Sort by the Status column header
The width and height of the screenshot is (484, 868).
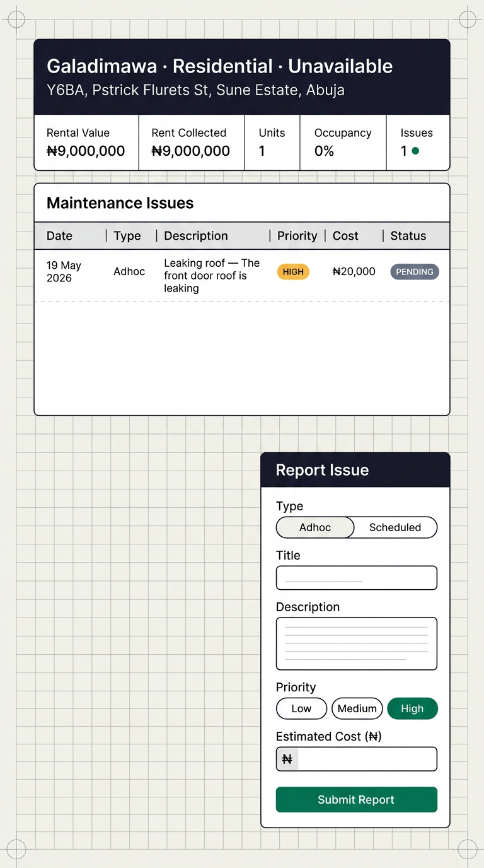[x=408, y=236]
